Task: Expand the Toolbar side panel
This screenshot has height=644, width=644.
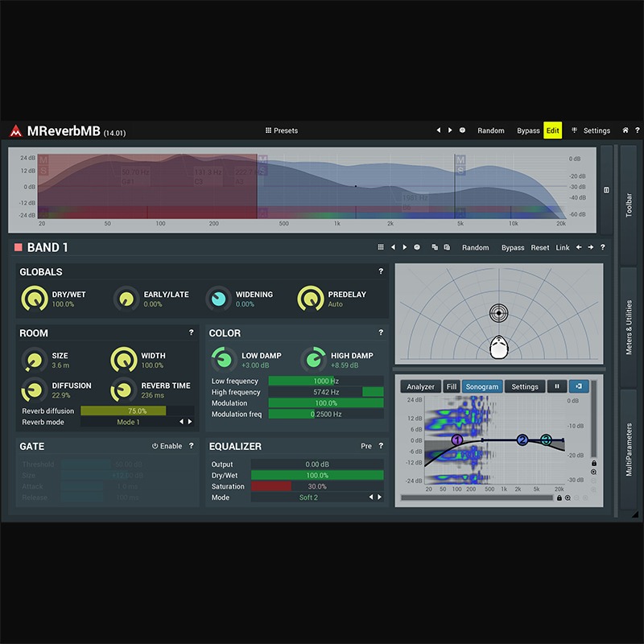Action: [629, 204]
